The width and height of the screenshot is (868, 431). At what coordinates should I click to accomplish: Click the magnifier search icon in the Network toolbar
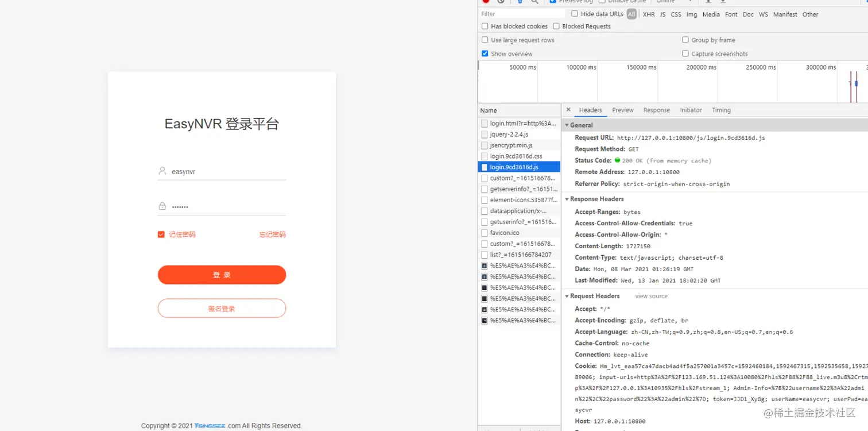pos(534,2)
